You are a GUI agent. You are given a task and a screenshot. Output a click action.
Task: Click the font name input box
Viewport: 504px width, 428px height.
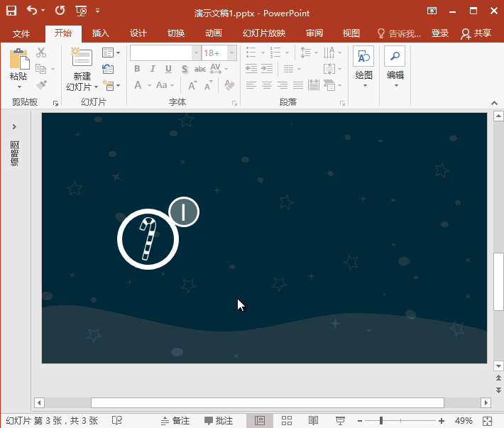(x=161, y=53)
